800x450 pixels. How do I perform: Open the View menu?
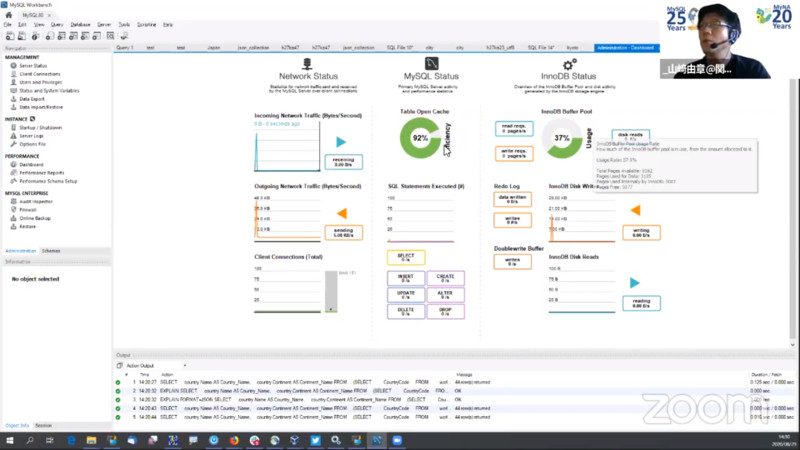(39, 24)
